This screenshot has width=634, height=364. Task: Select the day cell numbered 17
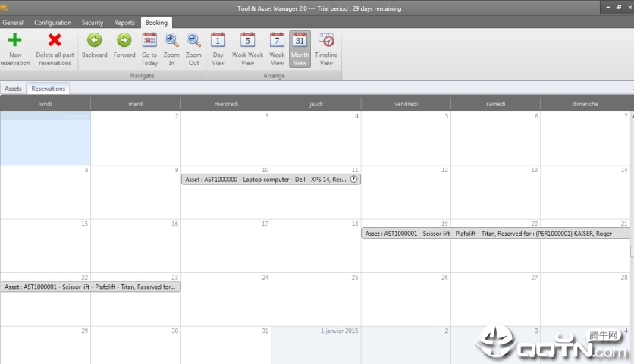pyautogui.click(x=226, y=246)
